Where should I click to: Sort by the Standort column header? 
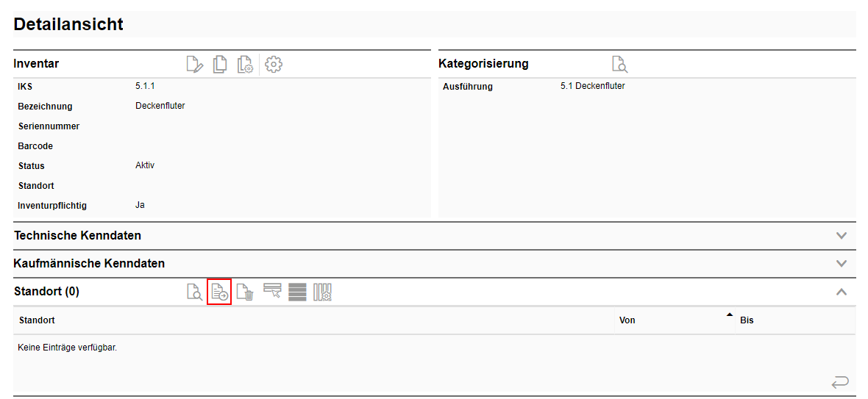[314, 320]
